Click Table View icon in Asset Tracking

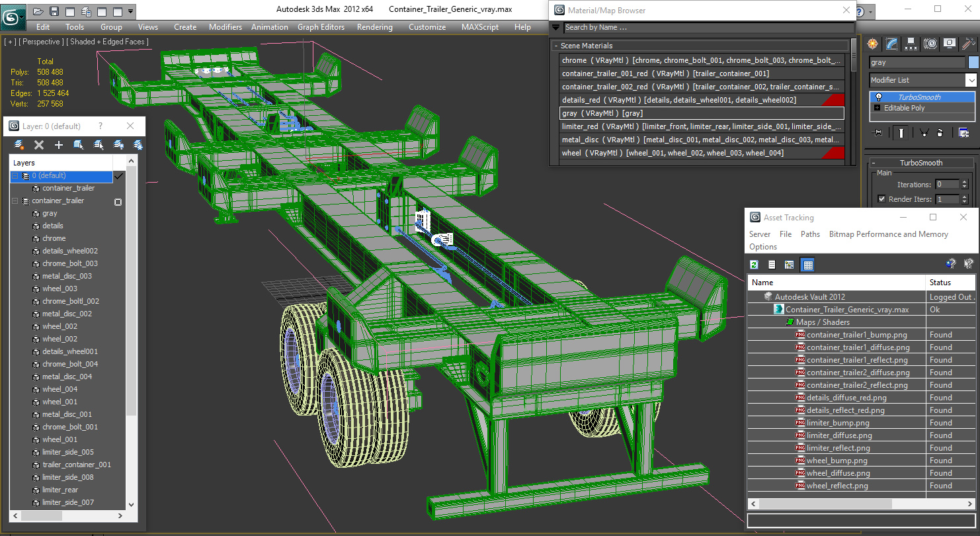(x=807, y=265)
